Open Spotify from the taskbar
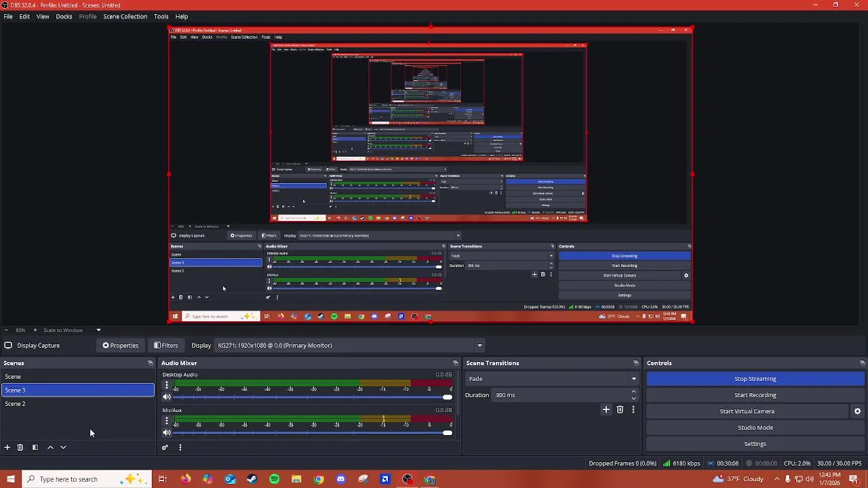 coord(274,479)
